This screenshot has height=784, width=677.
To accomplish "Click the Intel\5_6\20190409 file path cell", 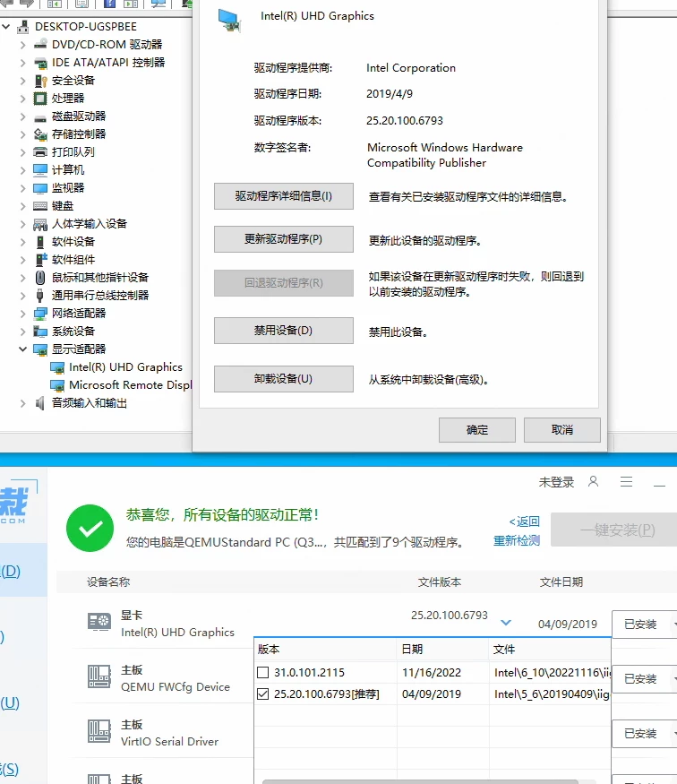I will [552, 694].
